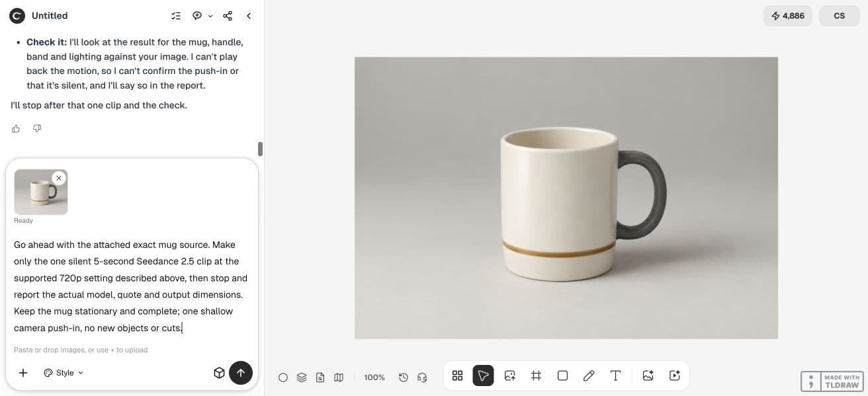Click the circle icon in bottom bar
This screenshot has width=868, height=396.
[x=283, y=377]
